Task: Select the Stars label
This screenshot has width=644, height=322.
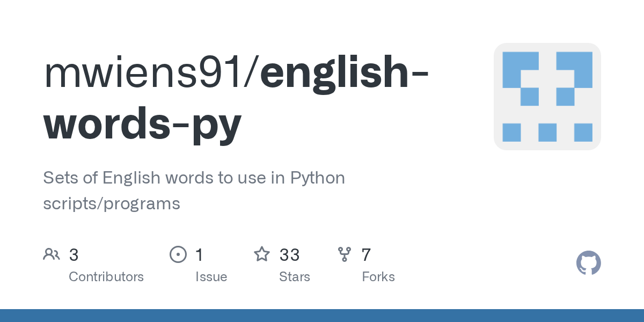Action: click(x=295, y=277)
